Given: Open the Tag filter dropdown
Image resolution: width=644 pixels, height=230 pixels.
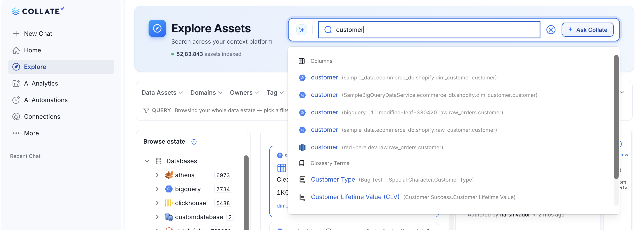Looking at the screenshot, I should (275, 93).
